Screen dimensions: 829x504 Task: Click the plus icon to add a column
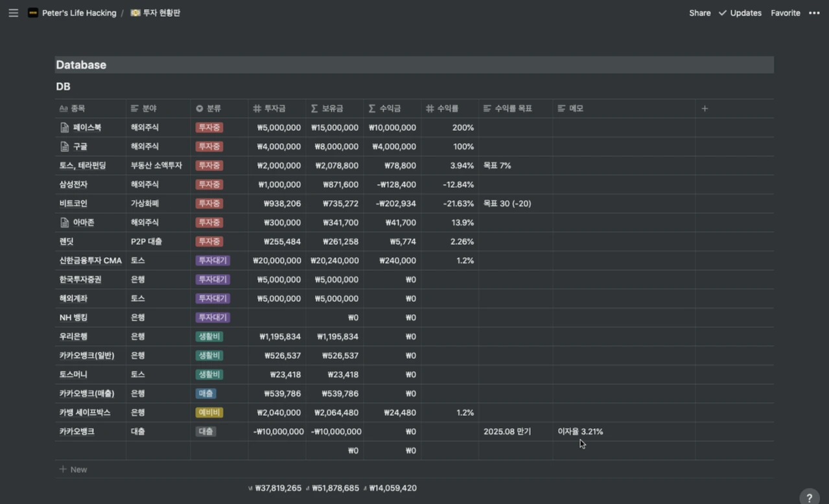pyautogui.click(x=705, y=108)
